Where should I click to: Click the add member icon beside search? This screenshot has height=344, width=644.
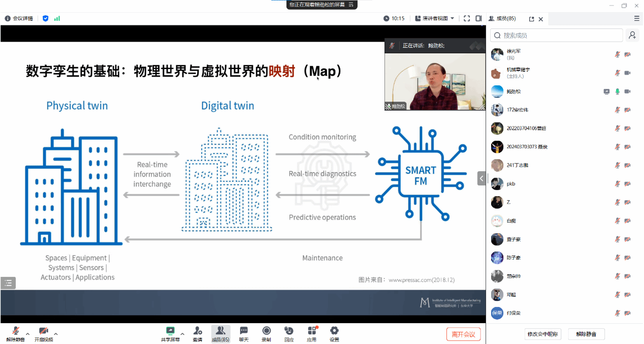point(632,35)
